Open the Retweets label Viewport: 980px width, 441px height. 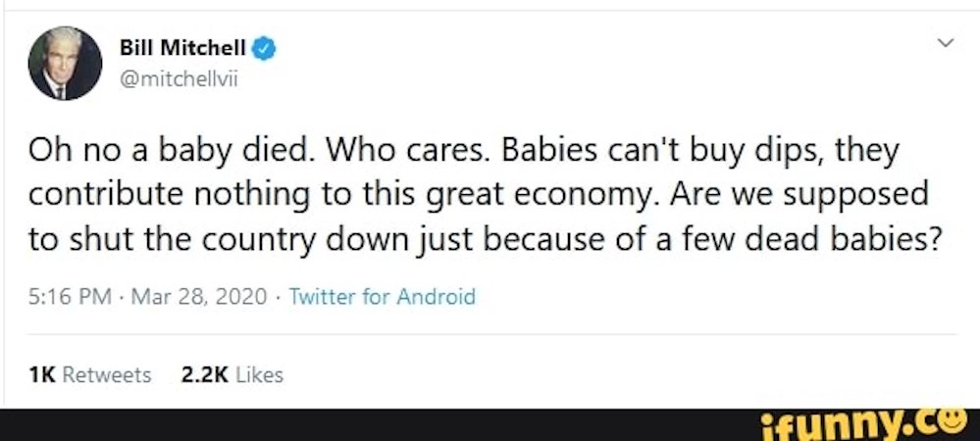click(x=106, y=374)
